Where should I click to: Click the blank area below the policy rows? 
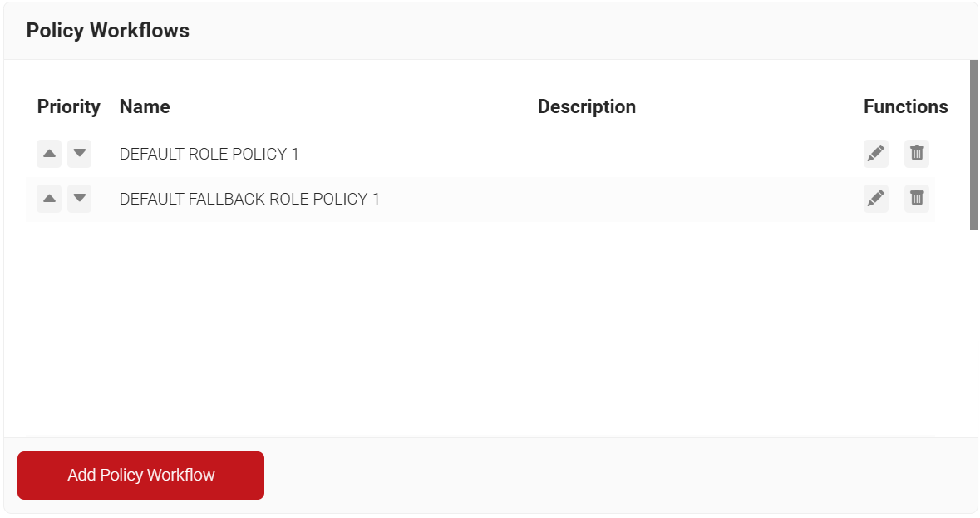[x=482, y=333]
